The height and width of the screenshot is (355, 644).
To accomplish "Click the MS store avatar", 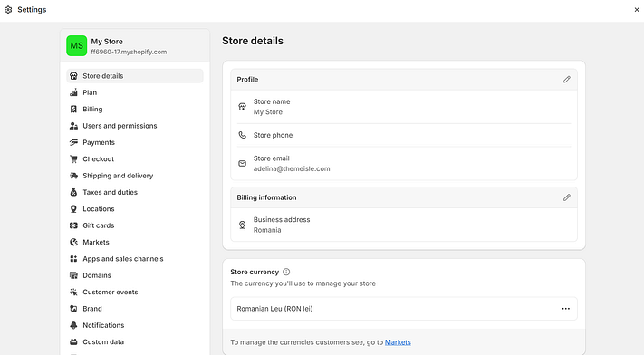I will pos(77,45).
